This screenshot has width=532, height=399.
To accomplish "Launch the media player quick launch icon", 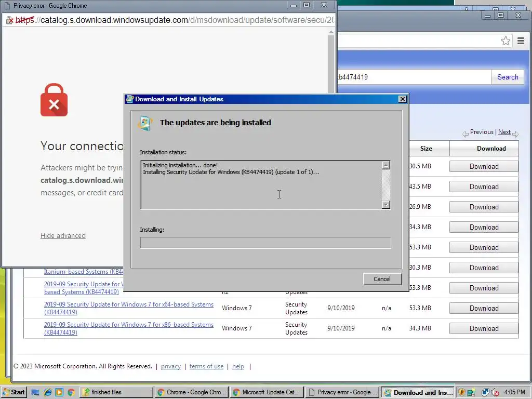I will coord(59,393).
